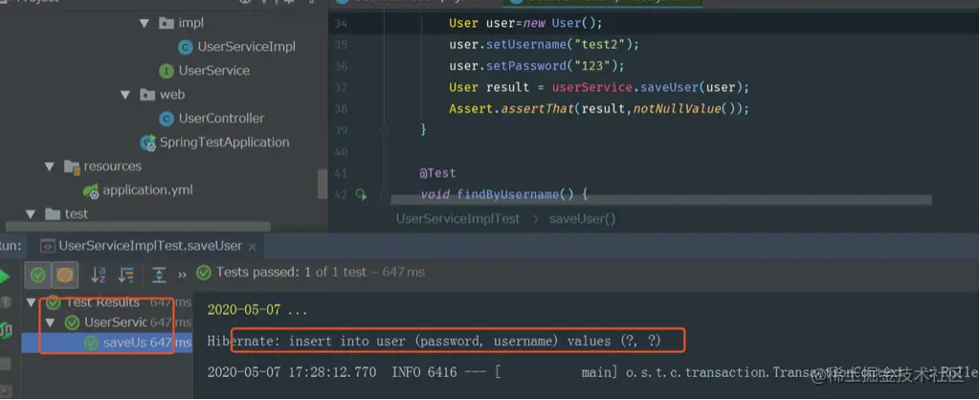980x400 pixels.
Task: Select the saveUs test result row
Action: pos(107,343)
